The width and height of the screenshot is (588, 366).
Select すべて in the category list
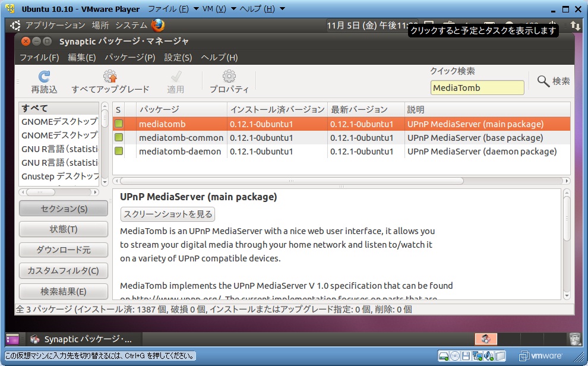click(x=58, y=108)
